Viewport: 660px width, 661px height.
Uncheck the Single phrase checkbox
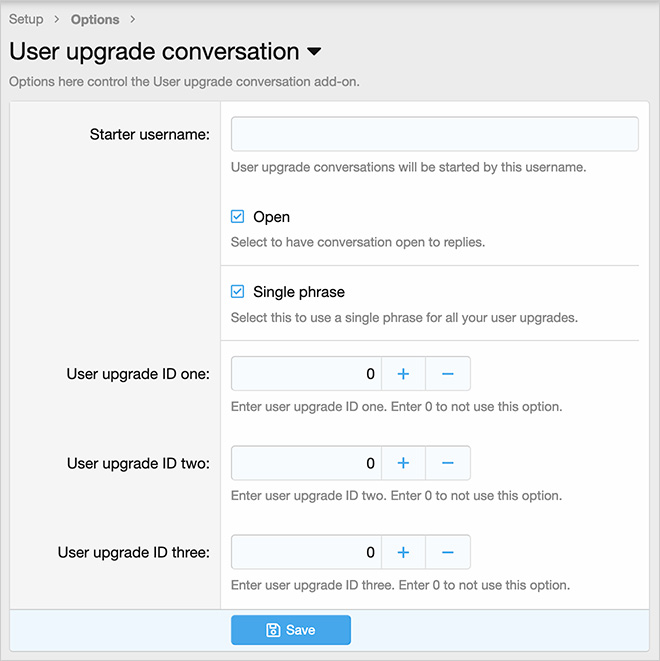[x=238, y=292]
